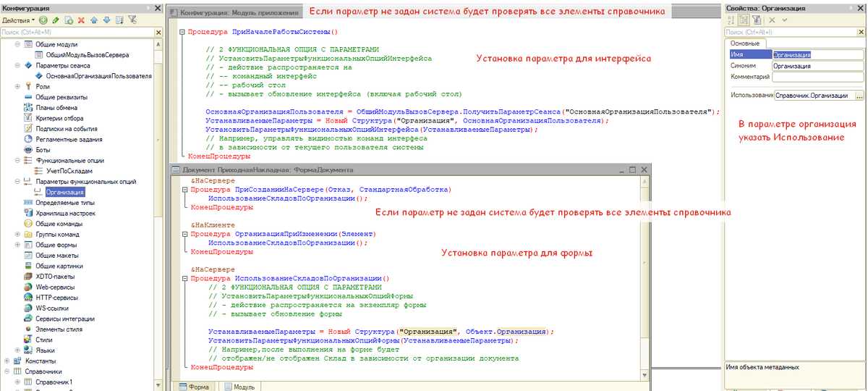Screen dimensions: 868x391
Task: Collapse the Функциональные опции node
Action: coord(17,160)
